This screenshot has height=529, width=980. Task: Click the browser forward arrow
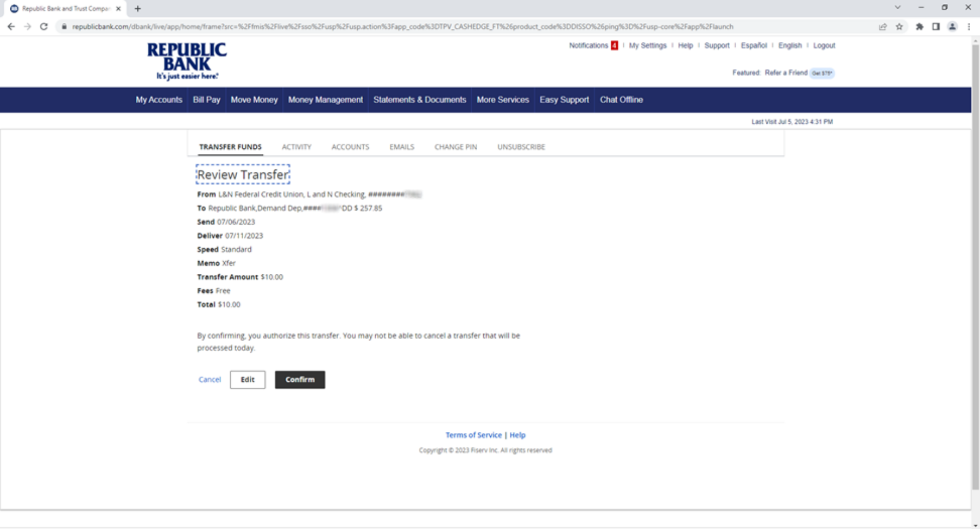tap(27, 27)
